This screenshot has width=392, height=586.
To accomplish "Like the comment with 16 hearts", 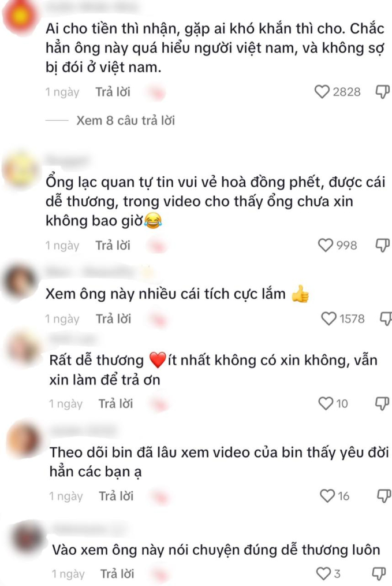I will pyautogui.click(x=327, y=496).
